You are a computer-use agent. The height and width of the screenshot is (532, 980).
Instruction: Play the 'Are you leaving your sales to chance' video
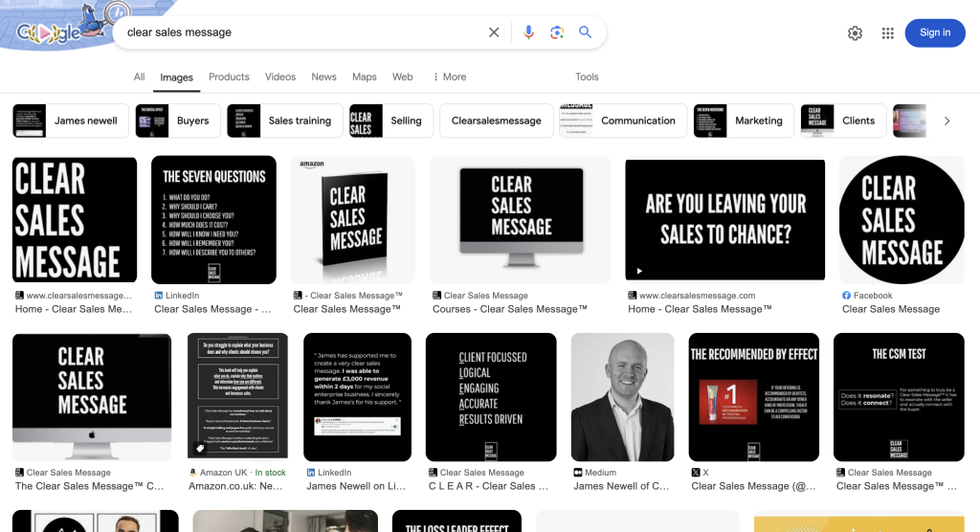pyautogui.click(x=724, y=220)
